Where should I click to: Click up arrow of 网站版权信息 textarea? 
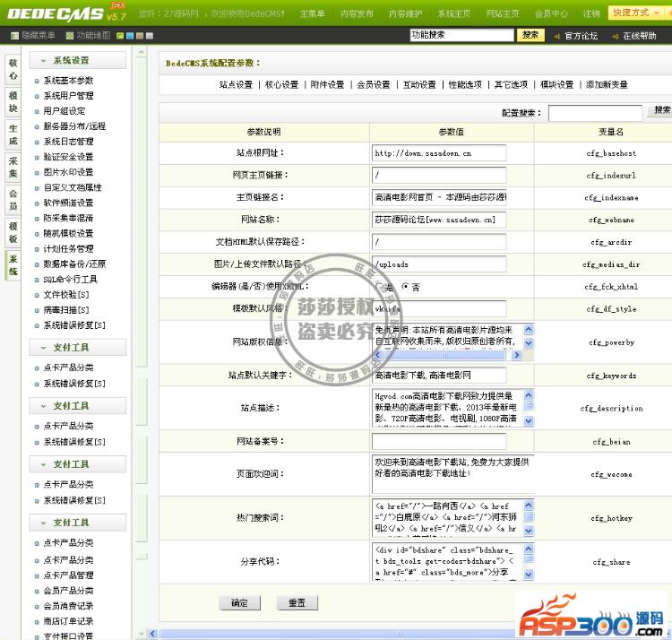tap(529, 329)
